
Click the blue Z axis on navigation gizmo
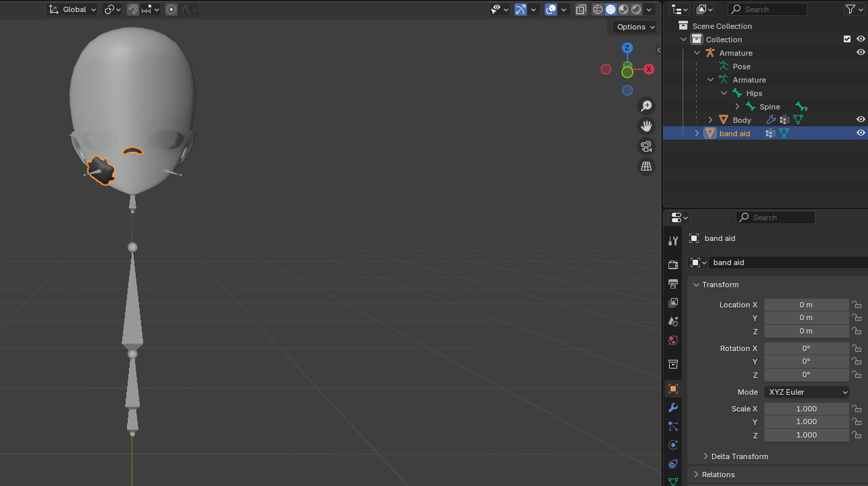coord(627,48)
